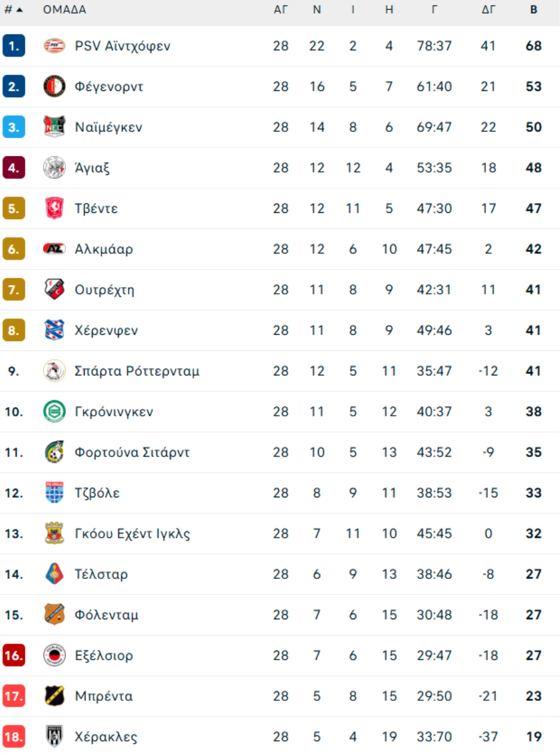Open the Φορτούνα Σιτάρντ team page
This screenshot has height=755, width=560.
(132, 453)
